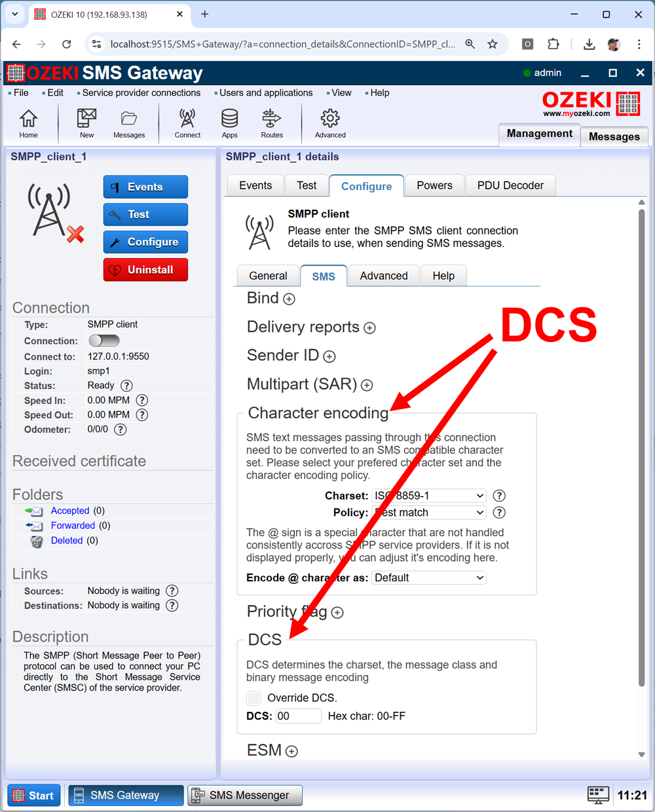Click the SMS Gateway taskbar item
655x812 pixels.
[126, 796]
